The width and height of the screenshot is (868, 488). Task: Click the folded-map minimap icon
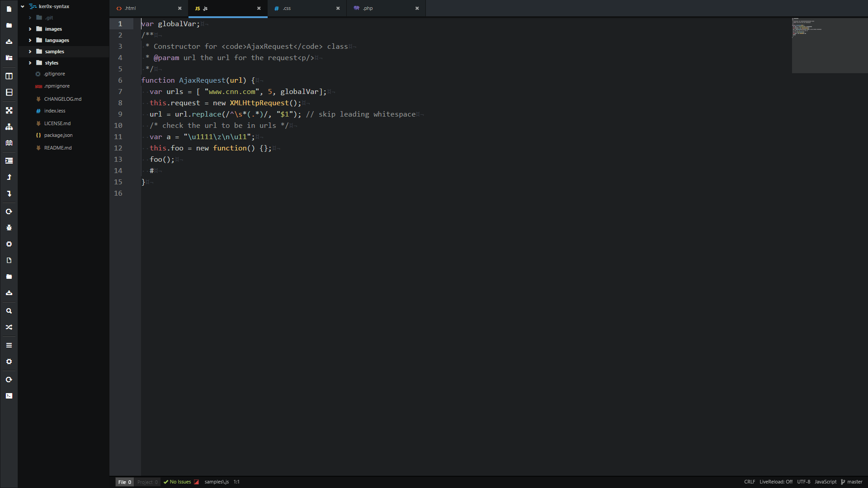coord(9,143)
